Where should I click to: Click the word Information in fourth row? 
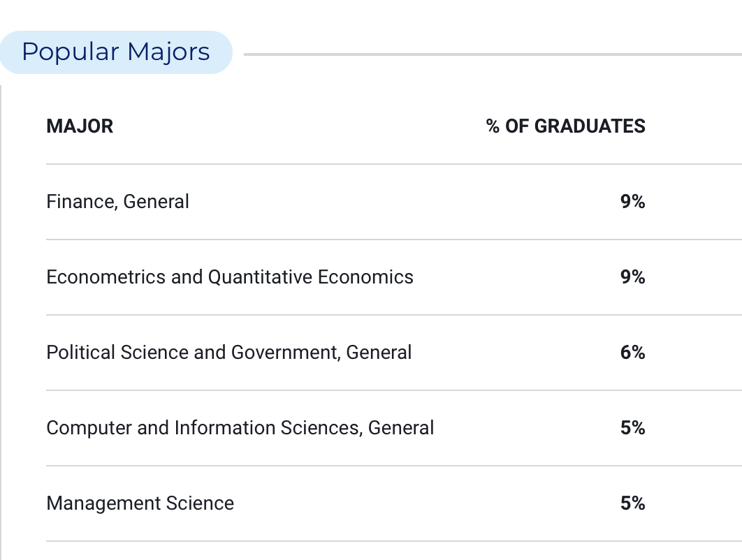pos(225,428)
